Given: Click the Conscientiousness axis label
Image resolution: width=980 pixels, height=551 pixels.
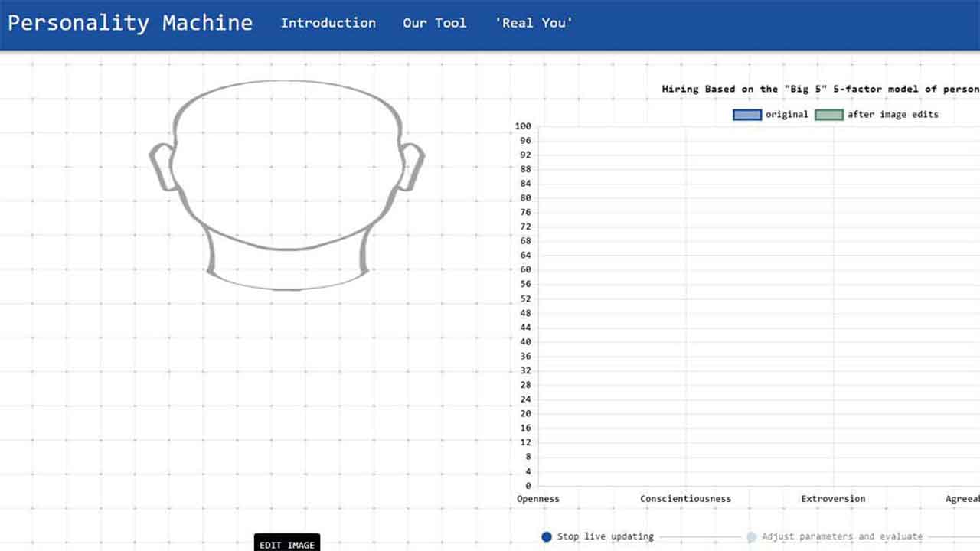Looking at the screenshot, I should (685, 499).
